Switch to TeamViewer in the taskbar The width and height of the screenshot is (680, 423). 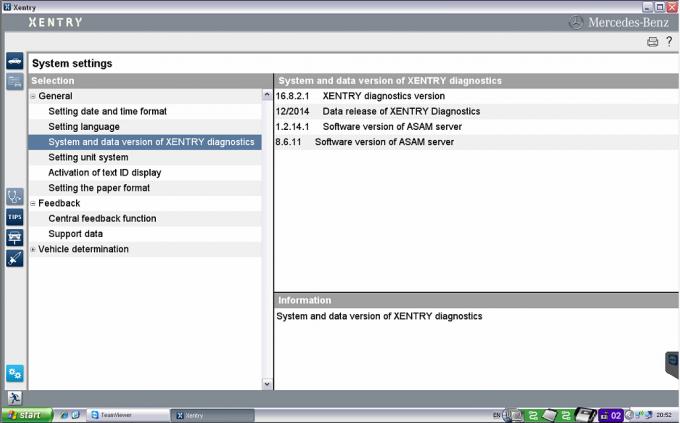click(128, 415)
